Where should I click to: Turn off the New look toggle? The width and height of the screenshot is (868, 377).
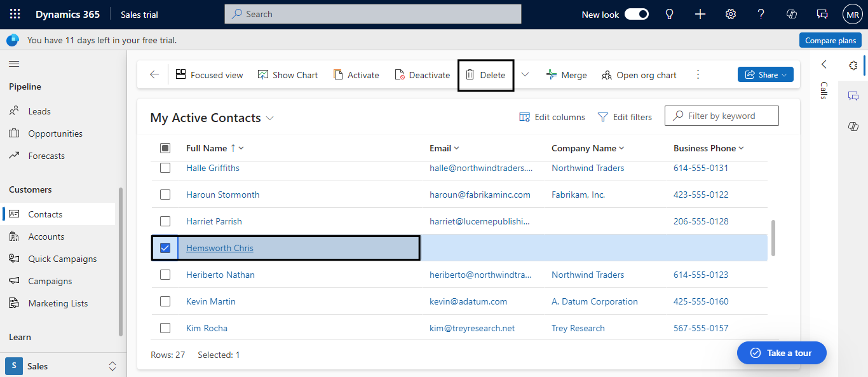pyautogui.click(x=636, y=14)
